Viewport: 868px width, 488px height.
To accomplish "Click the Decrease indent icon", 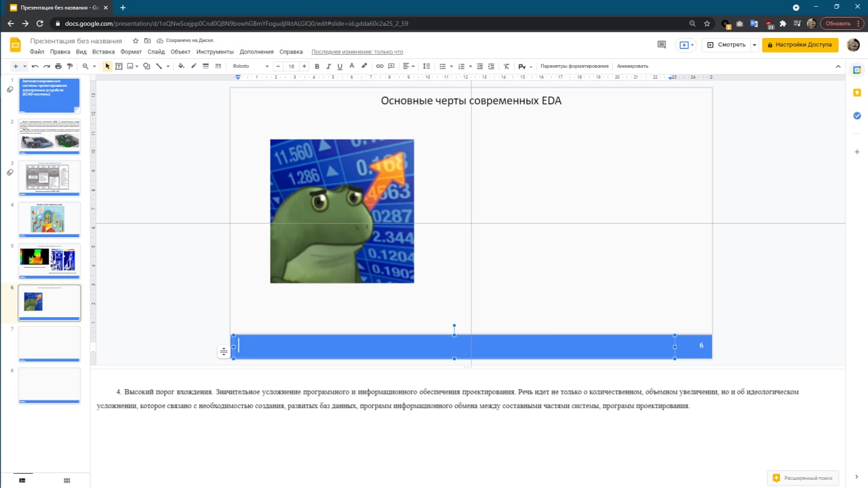I will pos(480,66).
